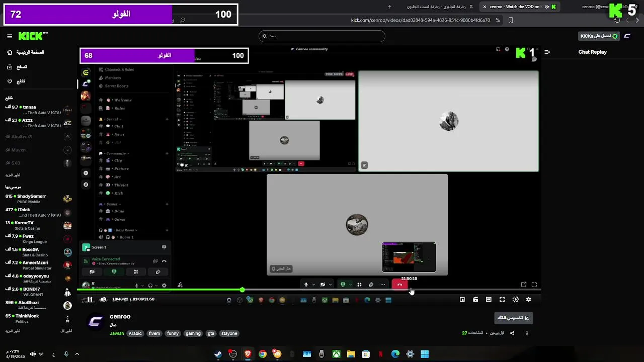Screen dimensions: 644x362
Task: Open site settings icon in address bar
Action: [x=498, y=20]
